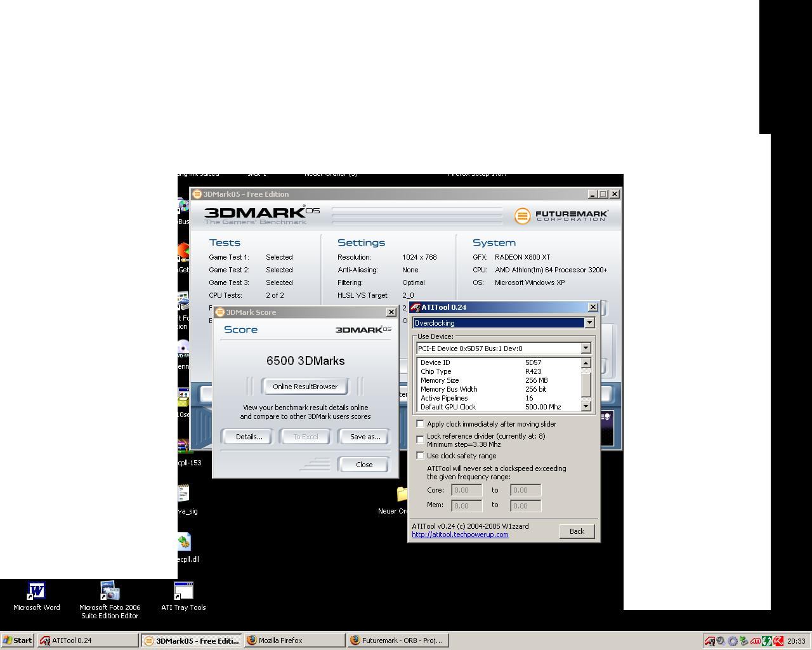The height and width of the screenshot is (650, 812).
Task: Click the Mem minimum frequency field
Action: 466,505
